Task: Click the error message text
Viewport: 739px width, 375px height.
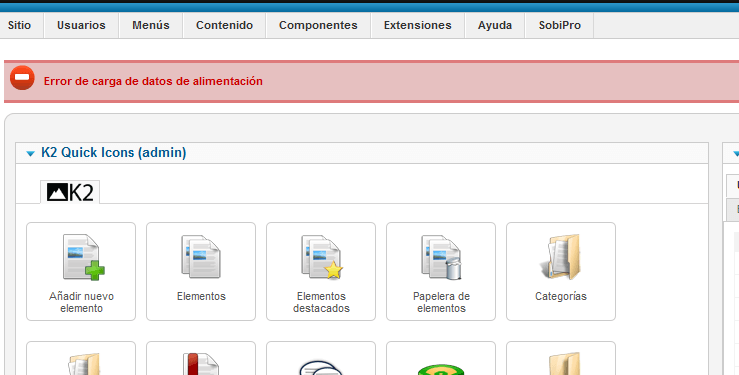Action: [x=153, y=81]
